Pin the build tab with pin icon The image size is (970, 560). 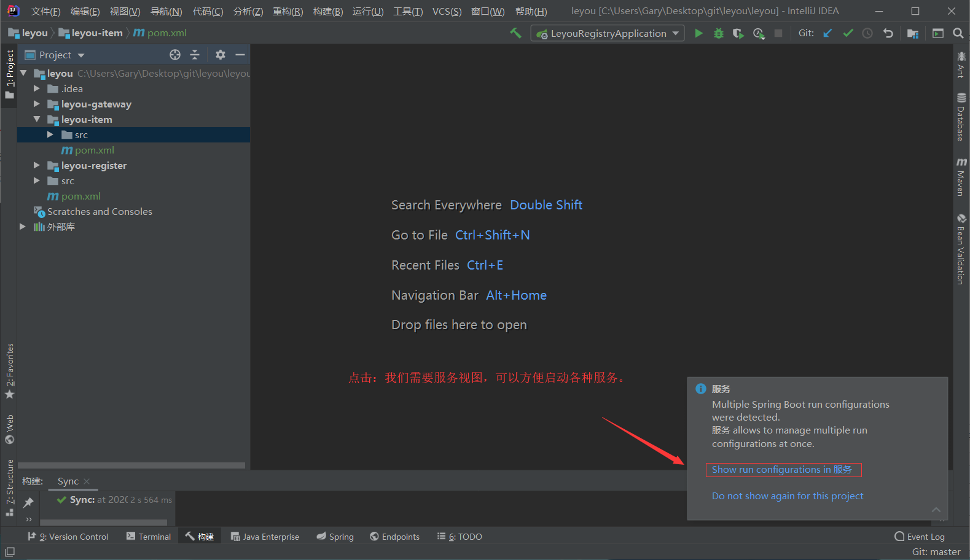point(28,502)
